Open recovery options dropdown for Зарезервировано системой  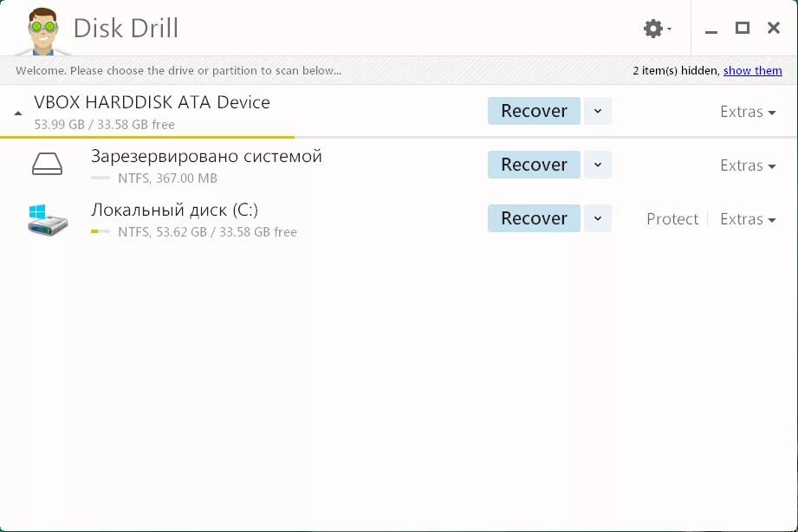(598, 165)
